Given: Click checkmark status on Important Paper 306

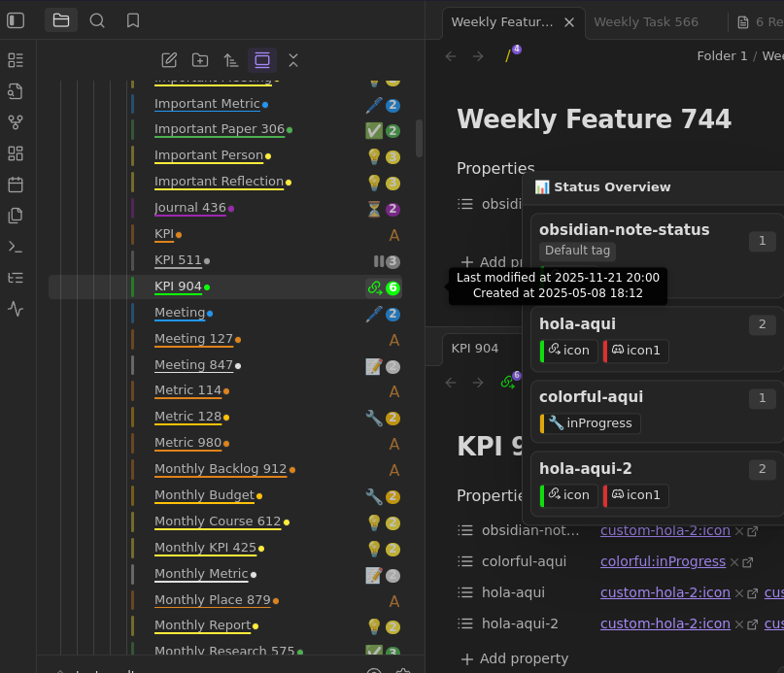Looking at the screenshot, I should pyautogui.click(x=373, y=131).
